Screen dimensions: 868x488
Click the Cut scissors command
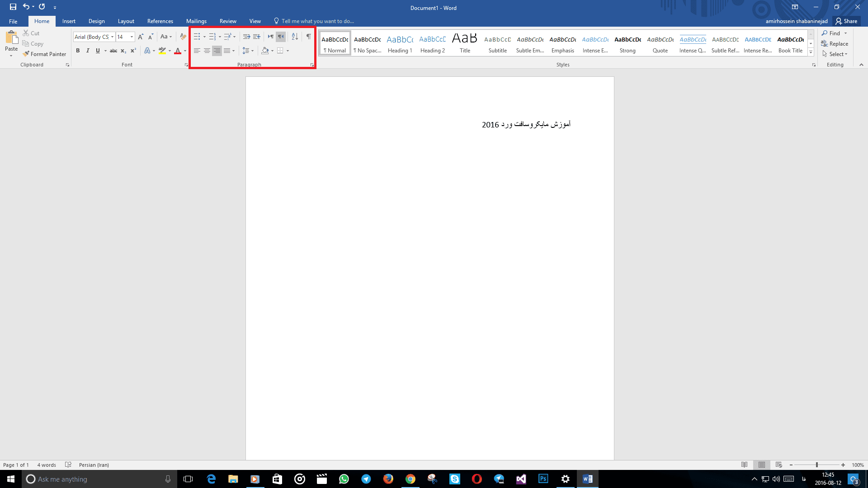point(31,33)
